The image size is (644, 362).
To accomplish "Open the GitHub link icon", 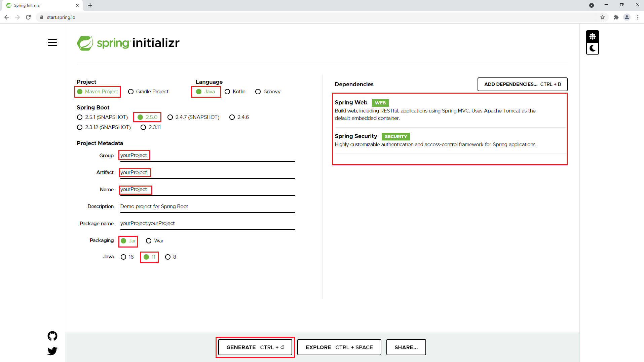I will pyautogui.click(x=52, y=336).
